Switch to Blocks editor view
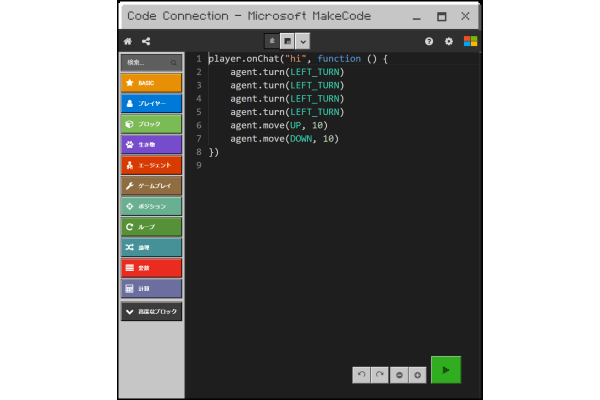The image size is (600, 400). (x=271, y=41)
